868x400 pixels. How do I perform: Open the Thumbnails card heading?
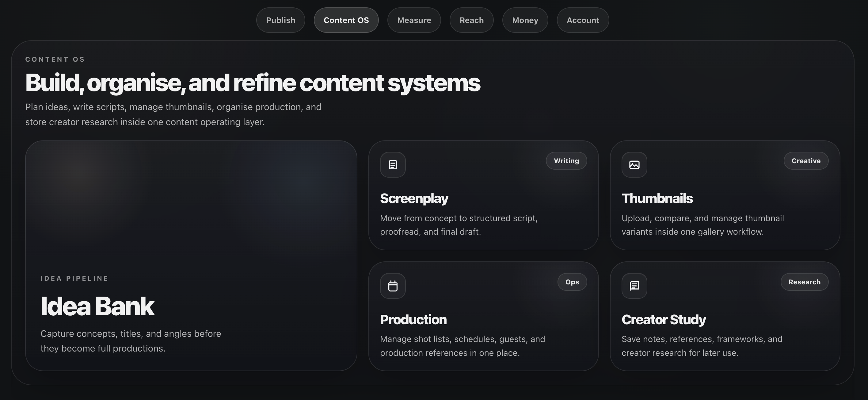657,198
